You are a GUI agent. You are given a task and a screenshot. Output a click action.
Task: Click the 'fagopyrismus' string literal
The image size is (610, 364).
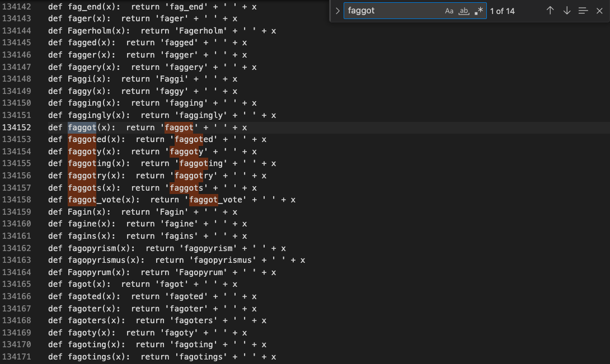point(223,260)
